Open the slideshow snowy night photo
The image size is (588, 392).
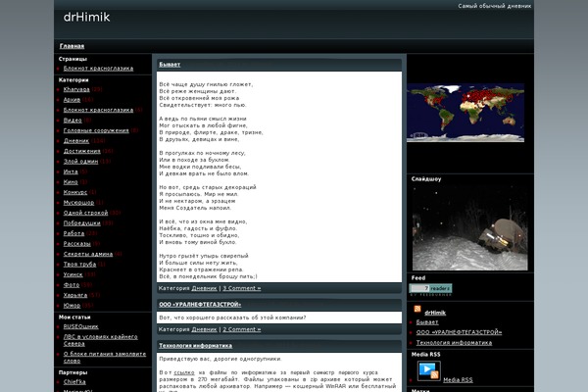(469, 227)
